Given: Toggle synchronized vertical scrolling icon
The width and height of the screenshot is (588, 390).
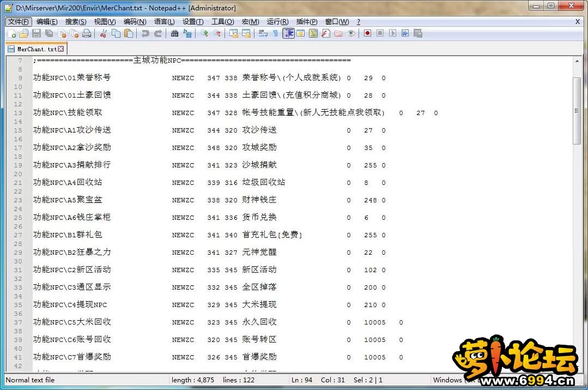Looking at the screenshot, I should 234,34.
